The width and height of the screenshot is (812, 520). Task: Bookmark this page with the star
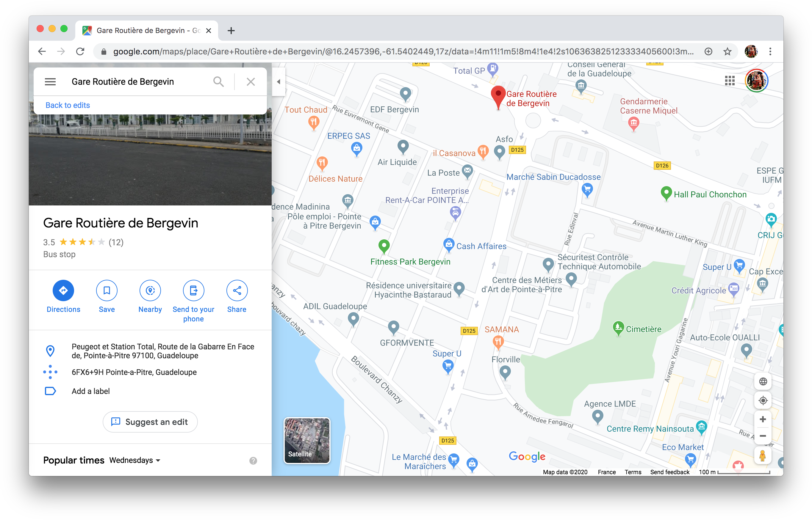tap(727, 51)
